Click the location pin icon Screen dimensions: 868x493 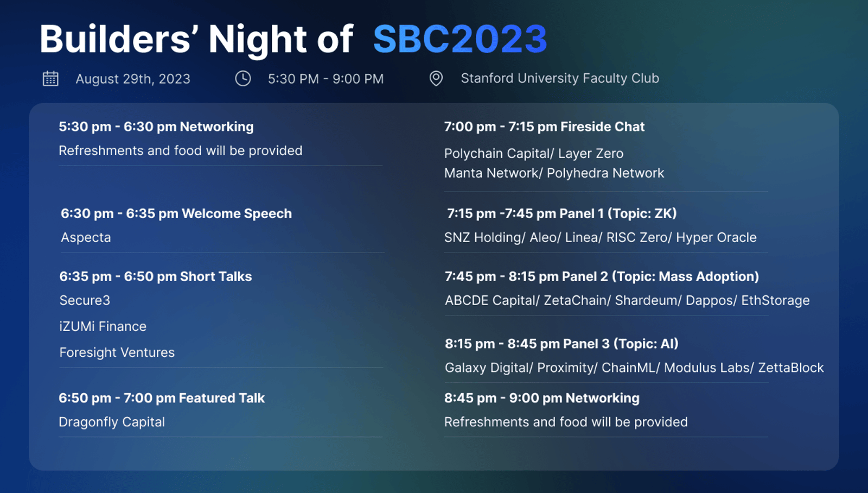click(x=436, y=79)
